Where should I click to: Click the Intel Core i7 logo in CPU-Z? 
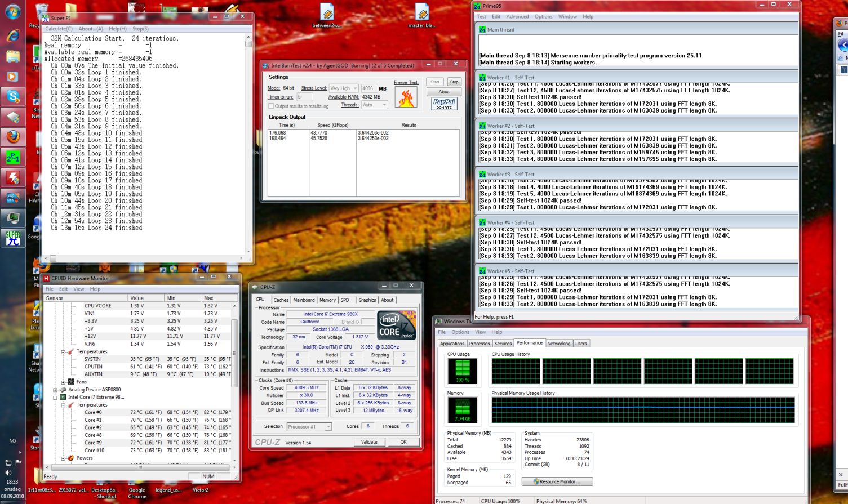[397, 325]
